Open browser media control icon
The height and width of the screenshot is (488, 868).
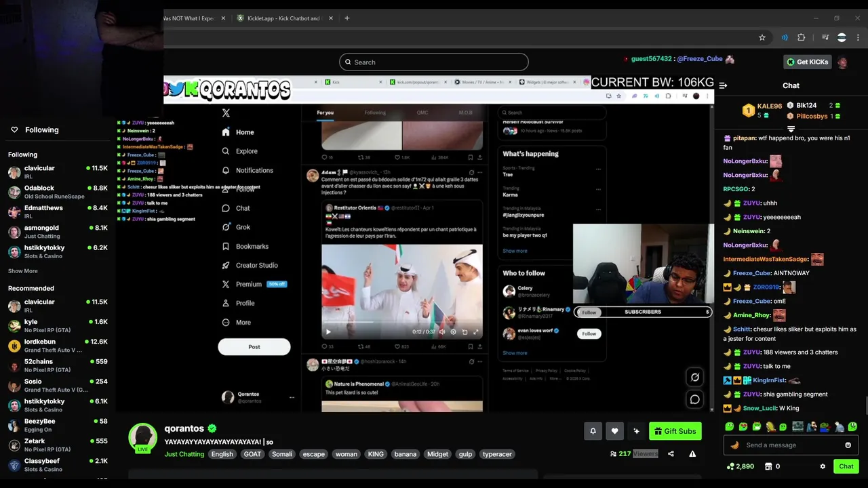825,37
